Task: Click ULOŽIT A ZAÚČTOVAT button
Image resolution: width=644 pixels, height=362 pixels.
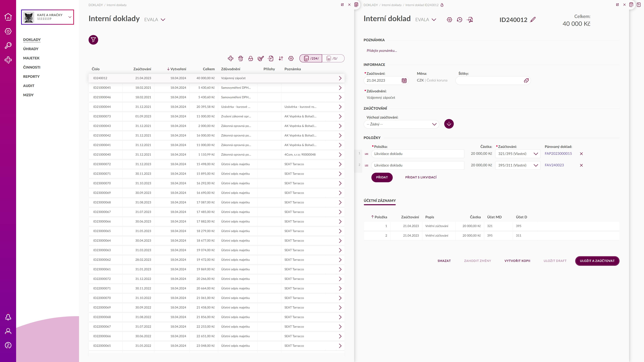Action: click(597, 261)
